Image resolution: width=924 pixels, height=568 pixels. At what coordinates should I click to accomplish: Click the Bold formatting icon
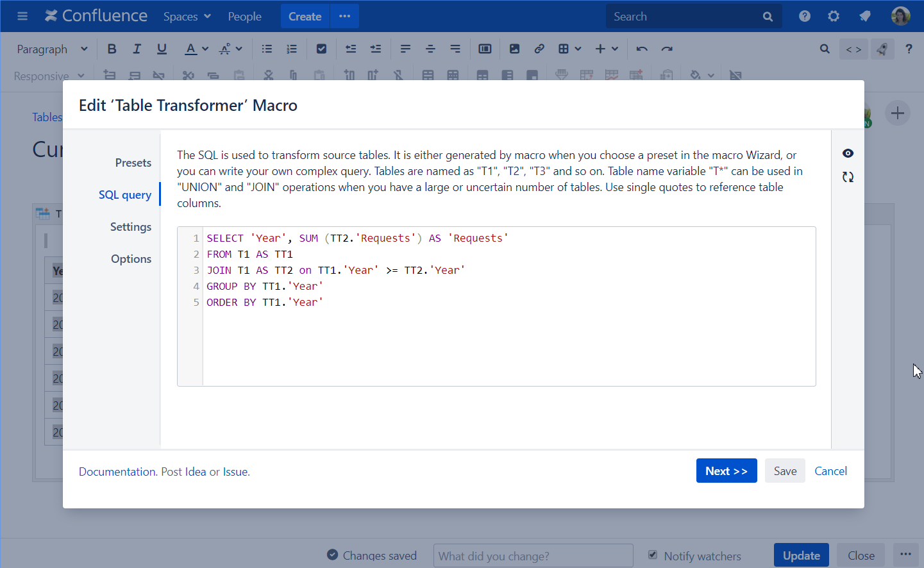click(112, 49)
